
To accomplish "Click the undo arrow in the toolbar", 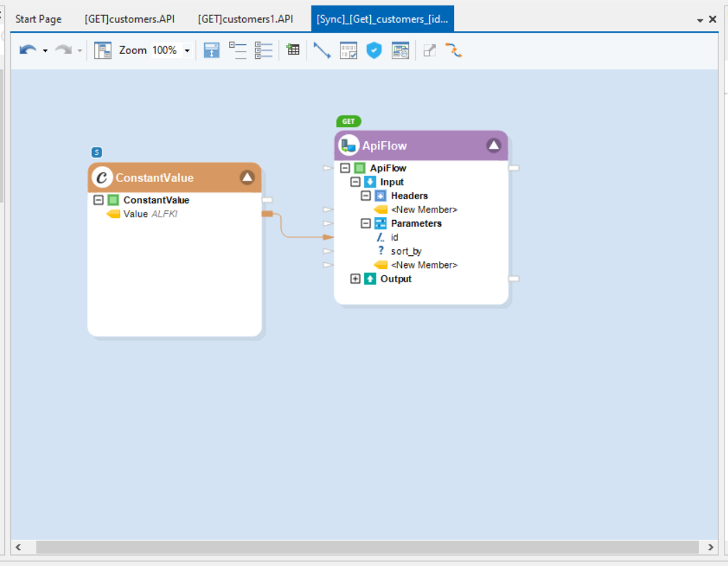I will [x=28, y=51].
